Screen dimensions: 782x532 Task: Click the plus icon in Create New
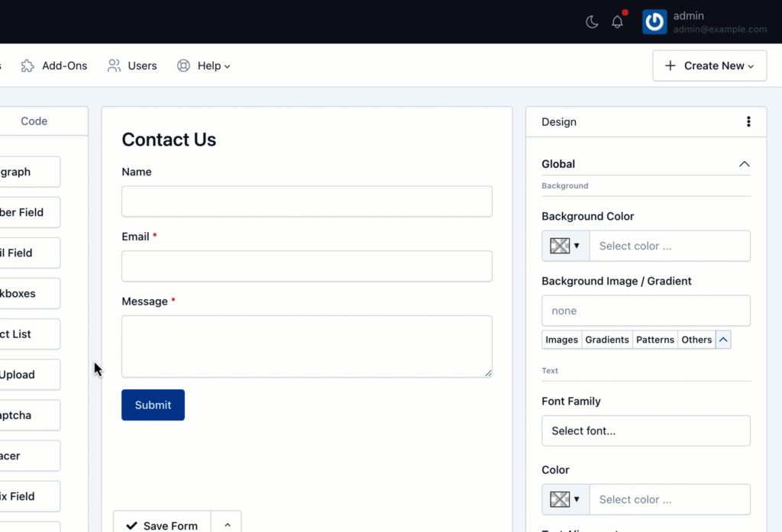671,66
